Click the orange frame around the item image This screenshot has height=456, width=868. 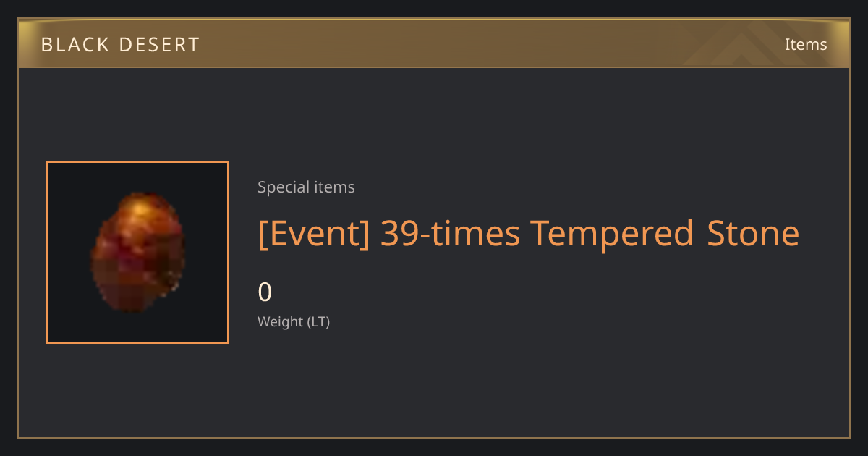pos(137,253)
